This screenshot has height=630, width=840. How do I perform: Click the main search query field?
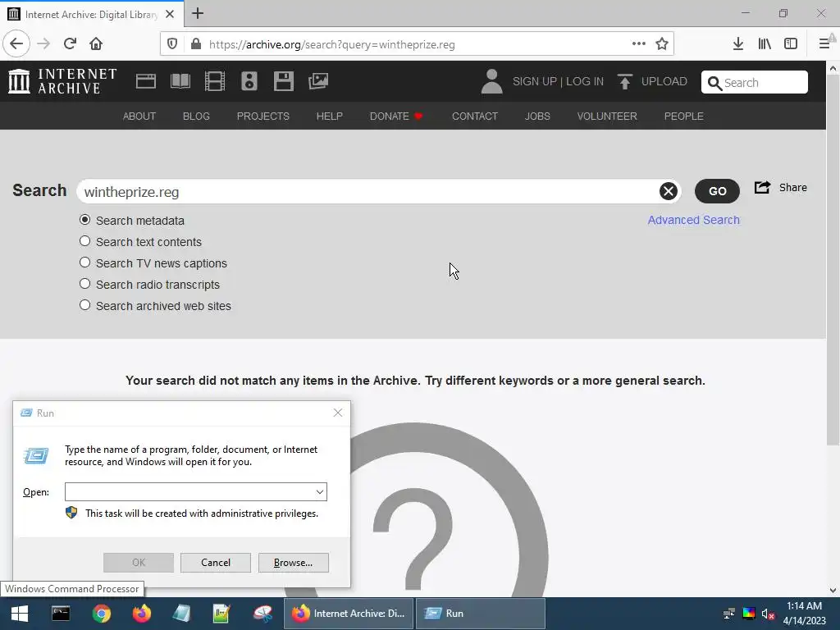click(370, 192)
